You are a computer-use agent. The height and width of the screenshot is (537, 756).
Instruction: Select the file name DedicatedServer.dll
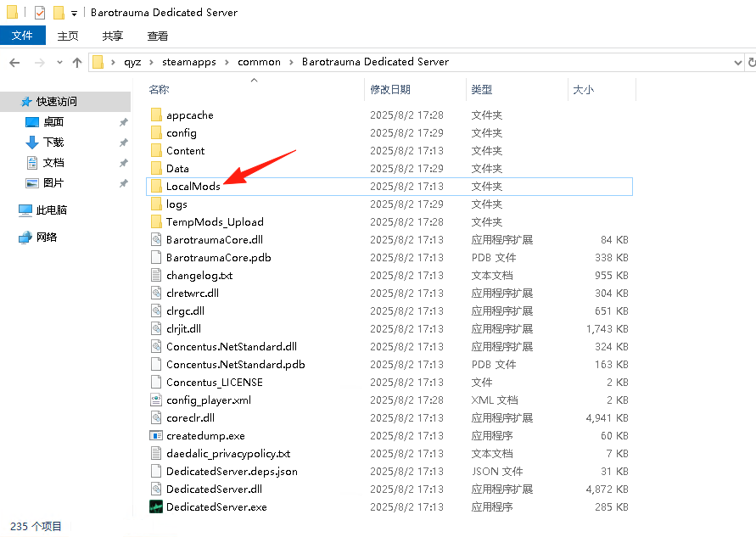(x=214, y=489)
